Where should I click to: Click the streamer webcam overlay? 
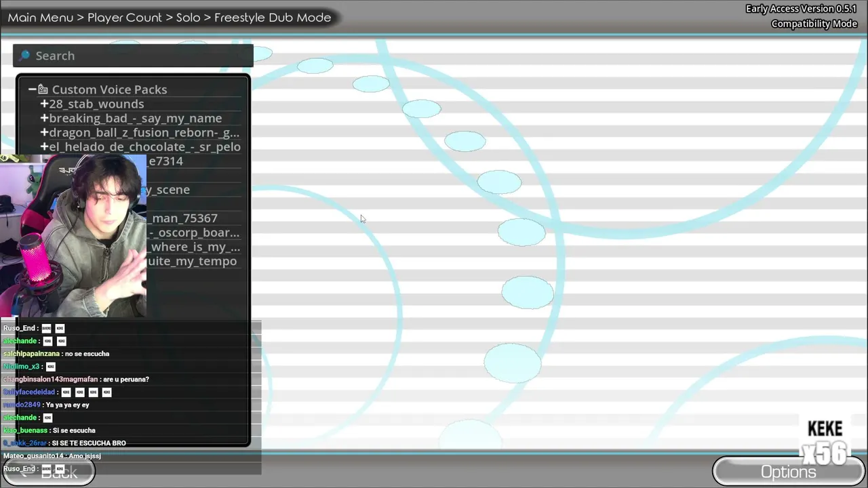click(x=73, y=236)
